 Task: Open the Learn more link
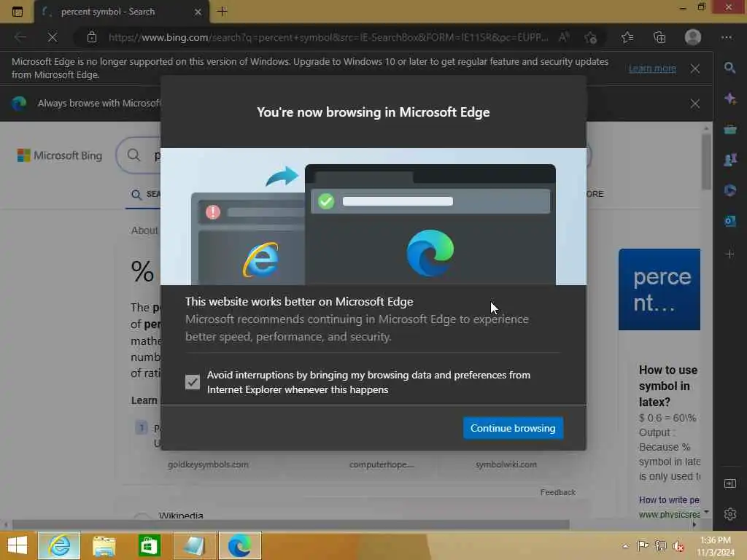pyautogui.click(x=652, y=68)
